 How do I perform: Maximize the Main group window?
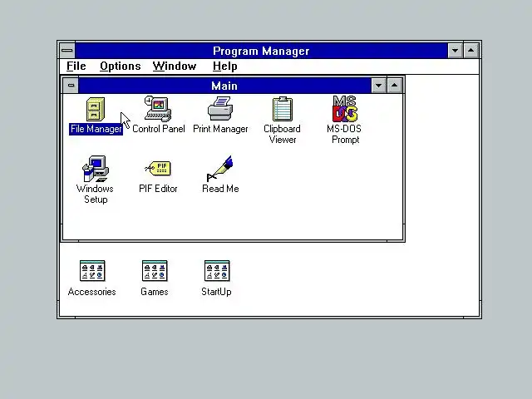pos(394,86)
